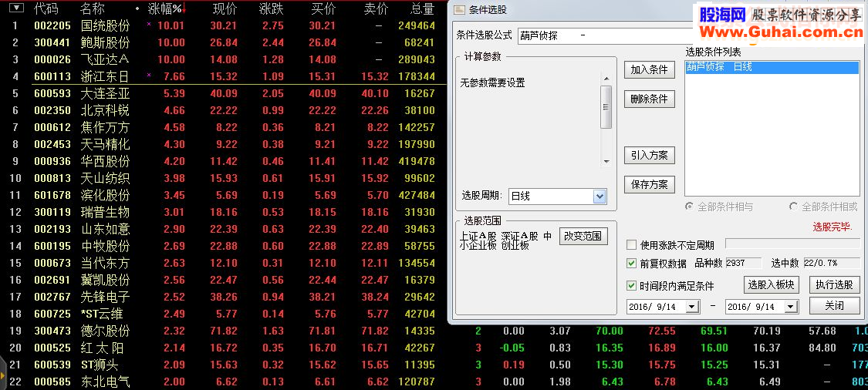Sort by 代码 column header
The image size is (868, 390).
tap(45, 8)
